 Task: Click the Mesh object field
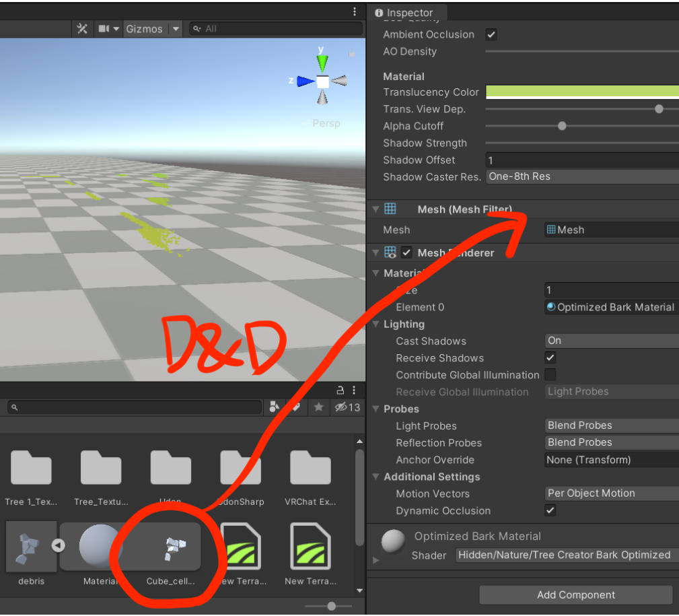point(611,230)
